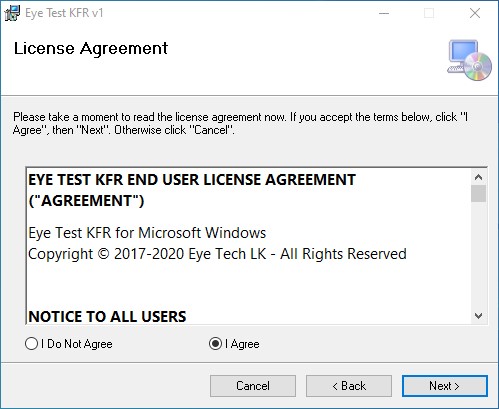Click the Eye Test KFR for Microsoft Windows line
Image resolution: width=499 pixels, height=409 pixels.
pyautogui.click(x=147, y=233)
